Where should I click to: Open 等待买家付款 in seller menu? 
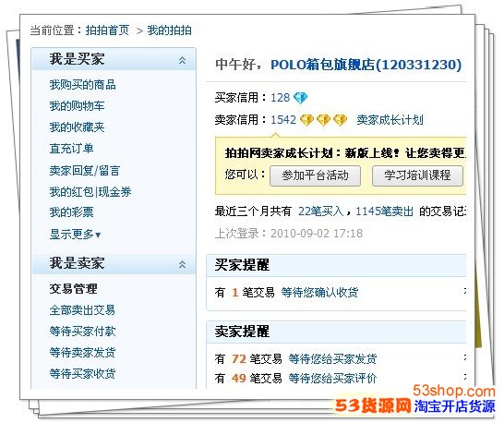(82, 332)
